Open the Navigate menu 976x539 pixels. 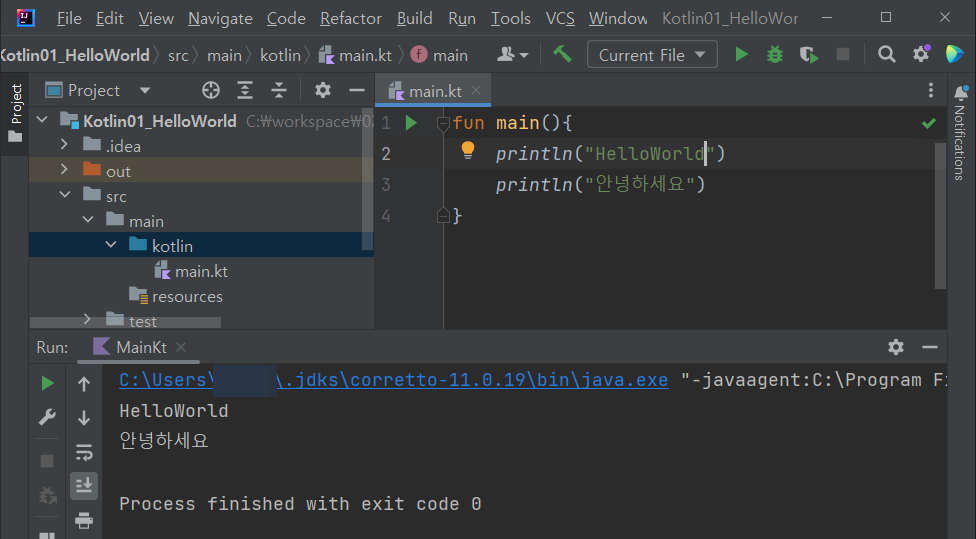point(220,18)
